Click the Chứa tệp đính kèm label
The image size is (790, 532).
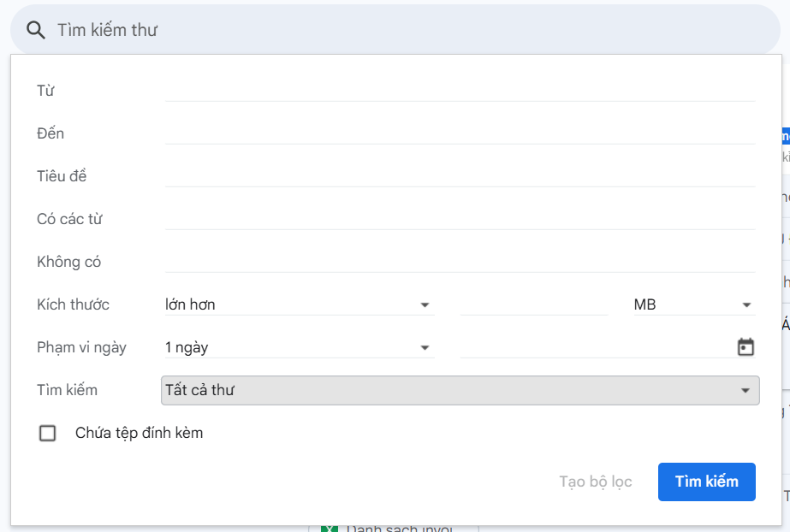pyautogui.click(x=139, y=433)
